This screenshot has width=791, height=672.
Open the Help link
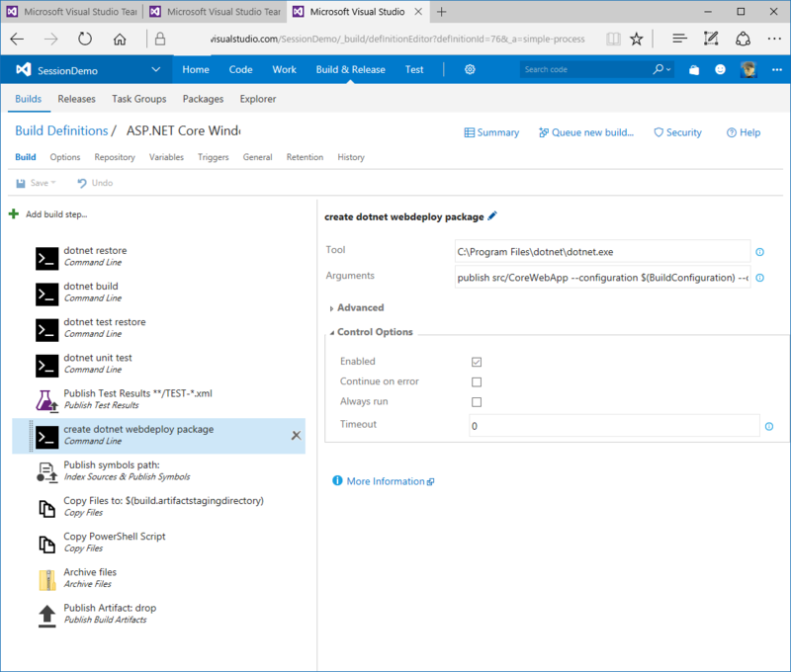pyautogui.click(x=744, y=132)
